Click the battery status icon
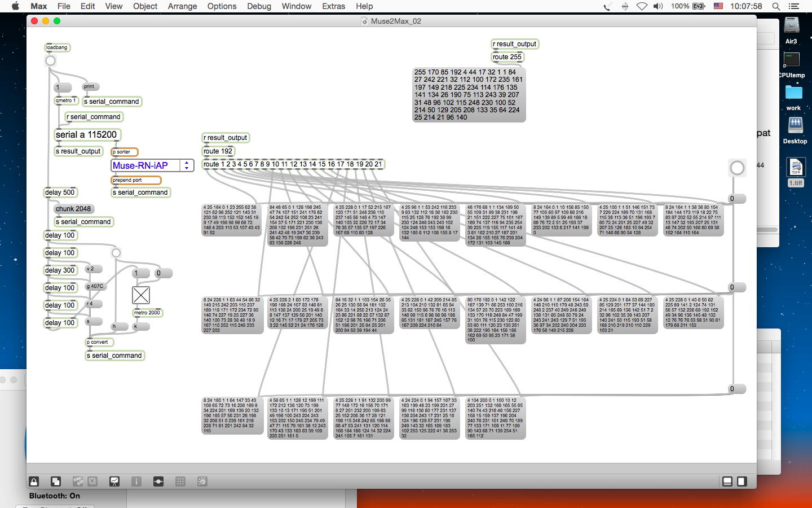The width and height of the screenshot is (812, 508). [x=699, y=6]
